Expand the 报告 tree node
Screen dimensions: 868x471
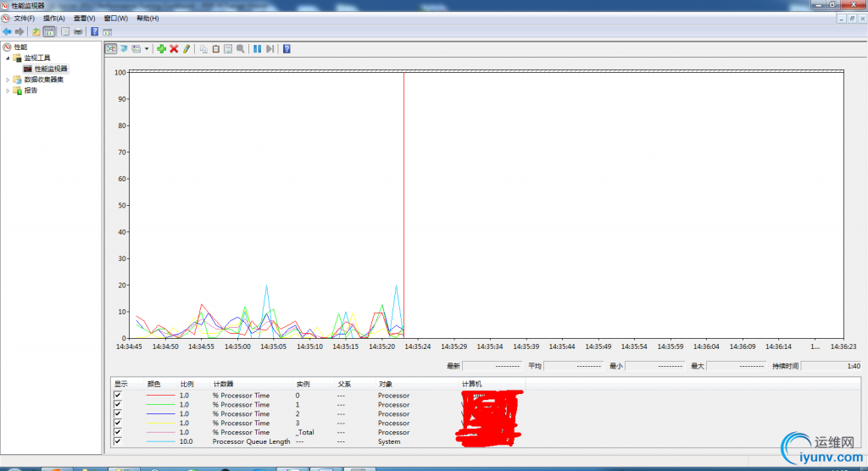click(8, 91)
